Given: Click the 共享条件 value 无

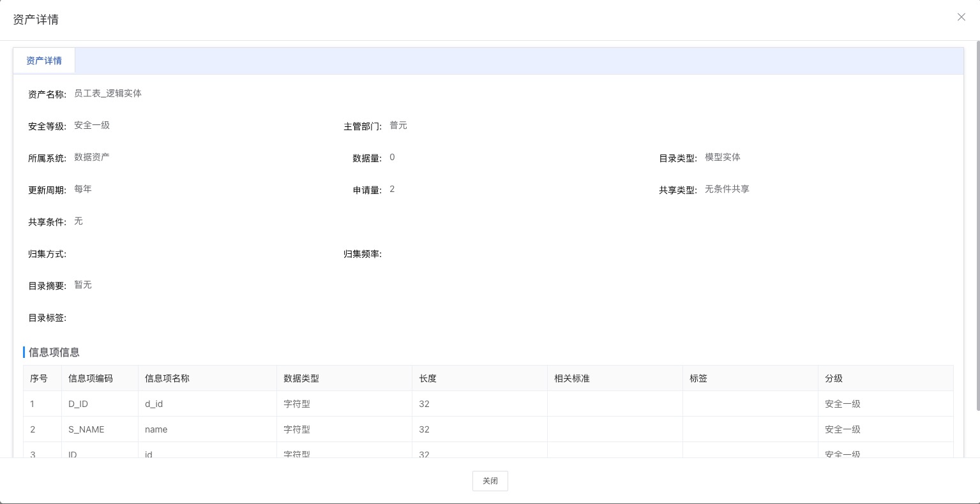Looking at the screenshot, I should pos(79,221).
